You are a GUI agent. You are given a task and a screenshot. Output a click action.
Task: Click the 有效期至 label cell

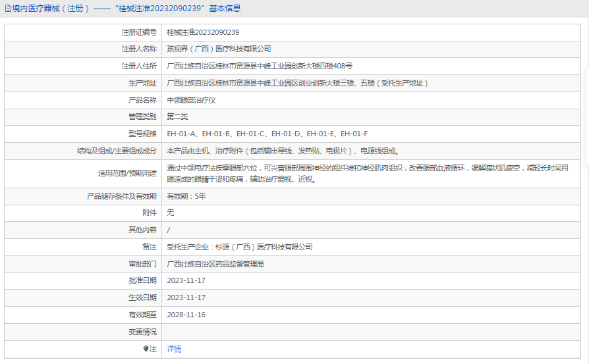tap(83, 315)
